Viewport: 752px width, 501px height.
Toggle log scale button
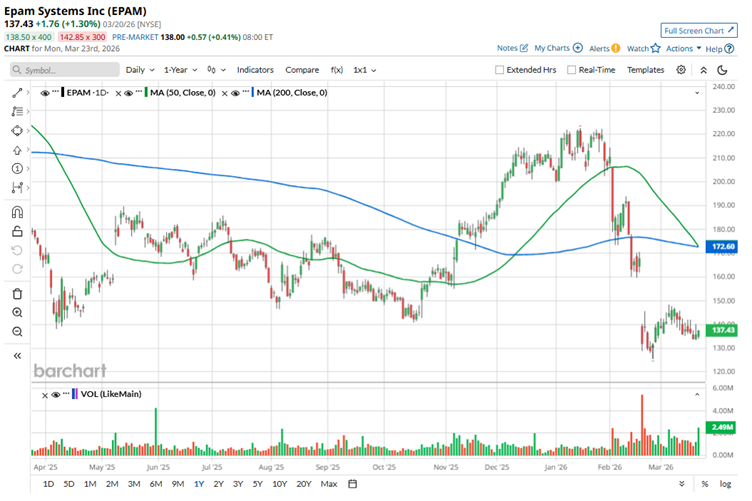pos(725,484)
